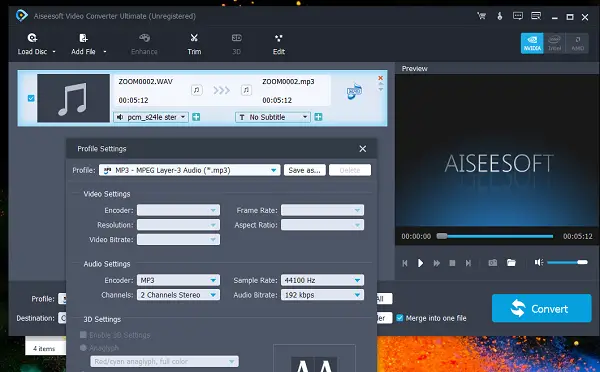This screenshot has width=600, height=372.
Task: Toggle Intel acceleration
Action: pos(554,43)
